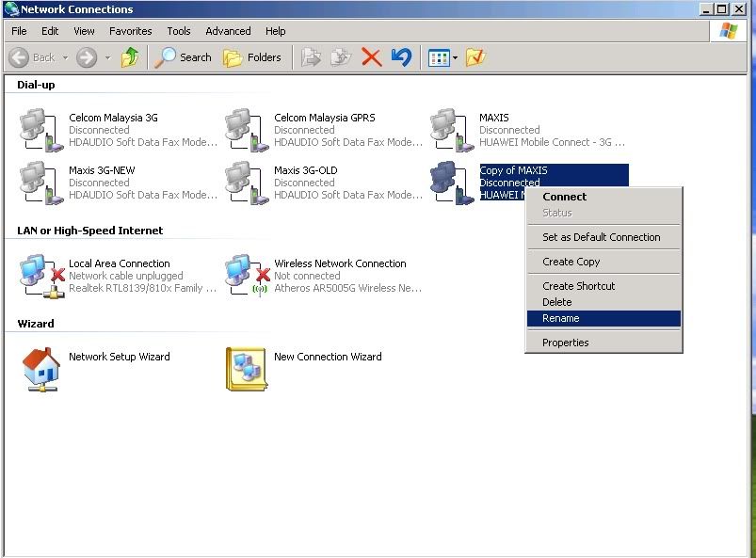
Task: Launch the New Connection Wizard icon
Action: (247, 369)
